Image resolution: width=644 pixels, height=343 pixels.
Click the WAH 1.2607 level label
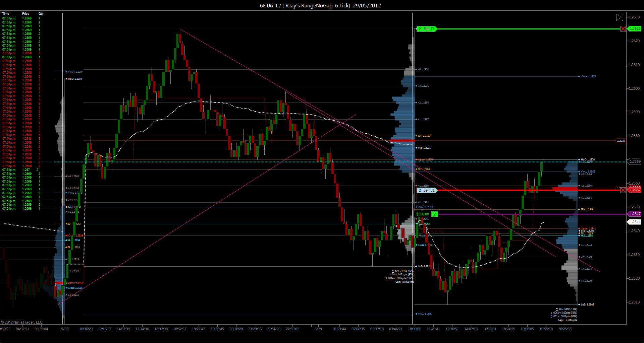(x=74, y=72)
